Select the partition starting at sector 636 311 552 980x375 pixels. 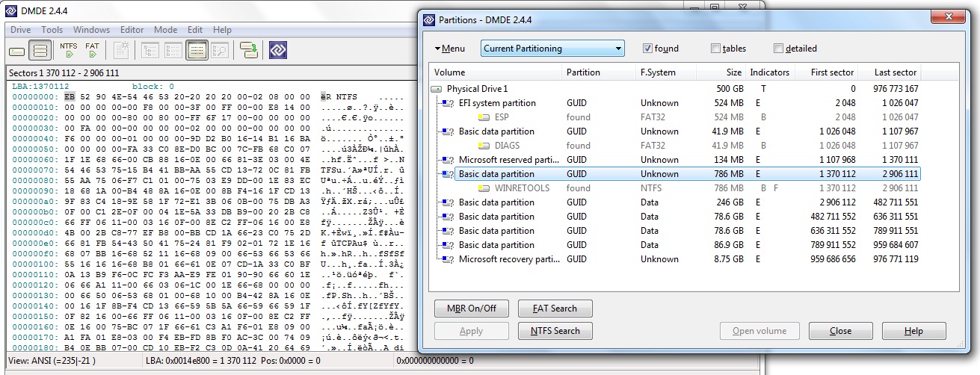tap(676, 231)
